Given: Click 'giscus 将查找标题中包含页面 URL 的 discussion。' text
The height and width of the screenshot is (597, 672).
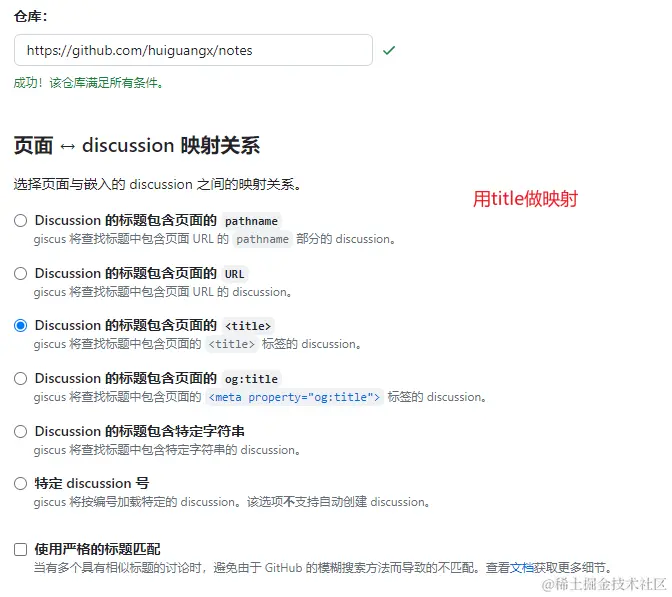Looking at the screenshot, I should click(163, 292).
